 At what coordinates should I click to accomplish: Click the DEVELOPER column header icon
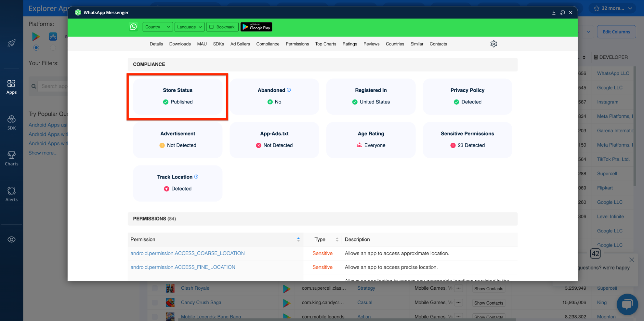tap(596, 57)
